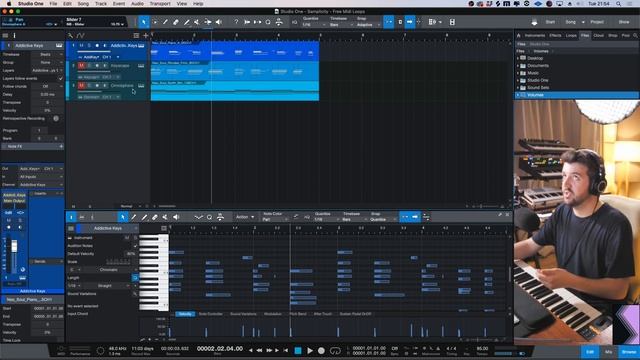Select the Eraser tool in piano roll editor

[155, 217]
